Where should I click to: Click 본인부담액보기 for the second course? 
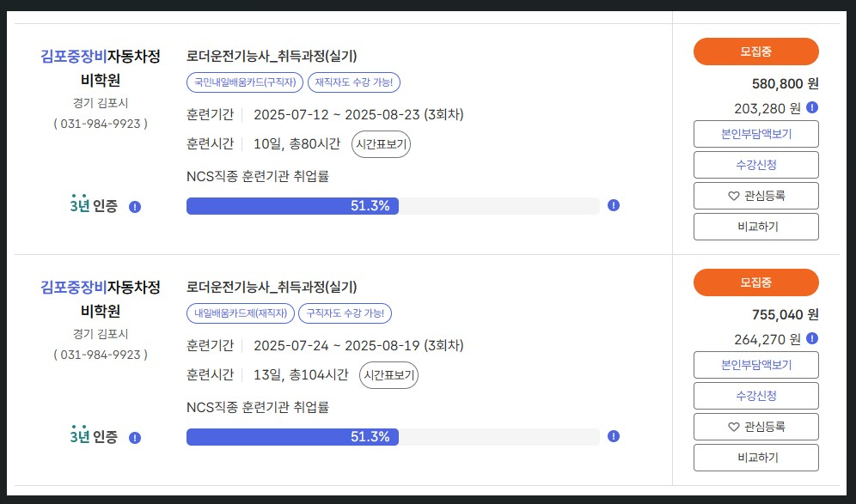[x=756, y=365]
